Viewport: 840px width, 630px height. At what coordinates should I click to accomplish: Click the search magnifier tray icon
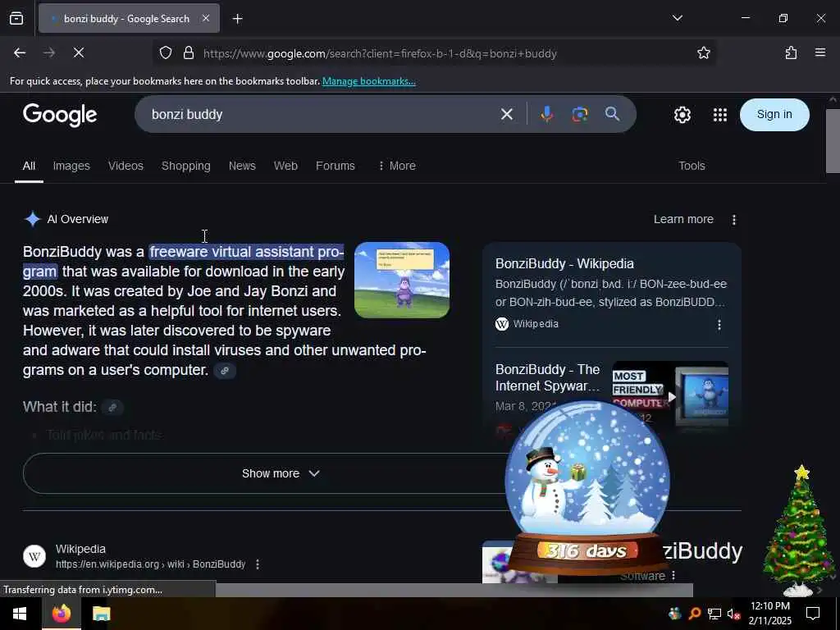coord(694,614)
